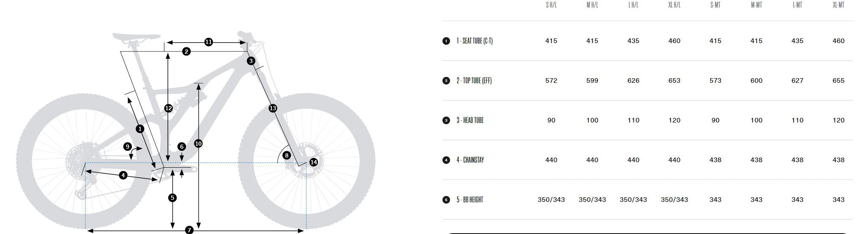Click the S H/L column header
The height and width of the screenshot is (234, 868).
tap(551, 5)
